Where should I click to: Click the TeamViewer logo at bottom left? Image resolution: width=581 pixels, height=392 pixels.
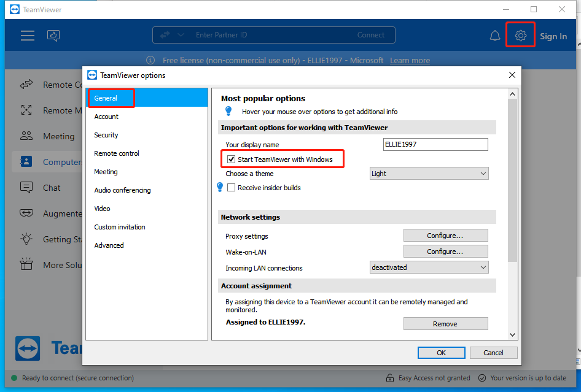click(x=28, y=348)
